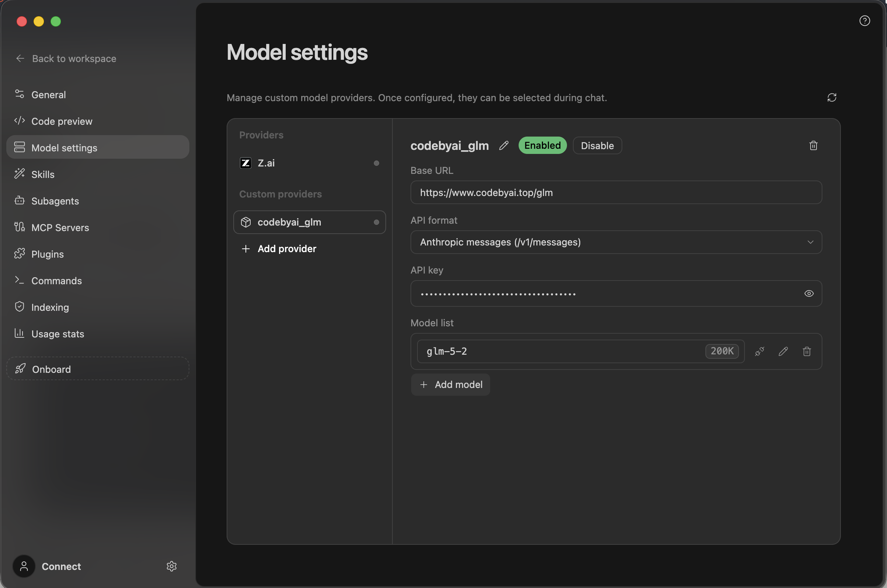Edit the glm-5-2 model entry
Screen dimensions: 887x588
pyautogui.click(x=783, y=351)
